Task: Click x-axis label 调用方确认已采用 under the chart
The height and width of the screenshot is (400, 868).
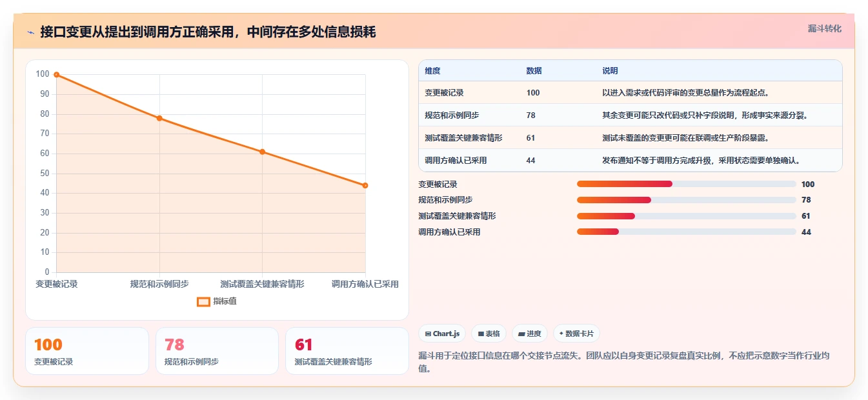Action: (365, 284)
